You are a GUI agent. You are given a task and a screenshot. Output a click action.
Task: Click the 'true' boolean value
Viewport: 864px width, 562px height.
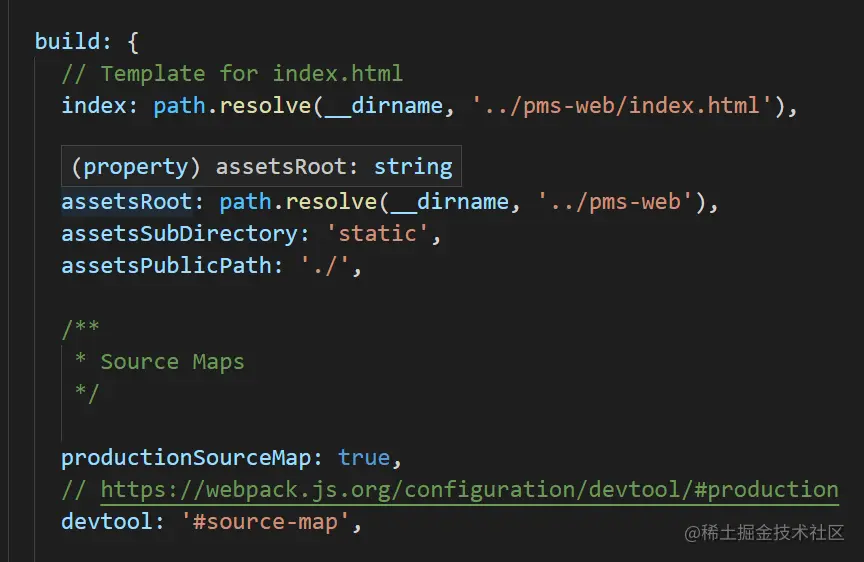(x=364, y=458)
